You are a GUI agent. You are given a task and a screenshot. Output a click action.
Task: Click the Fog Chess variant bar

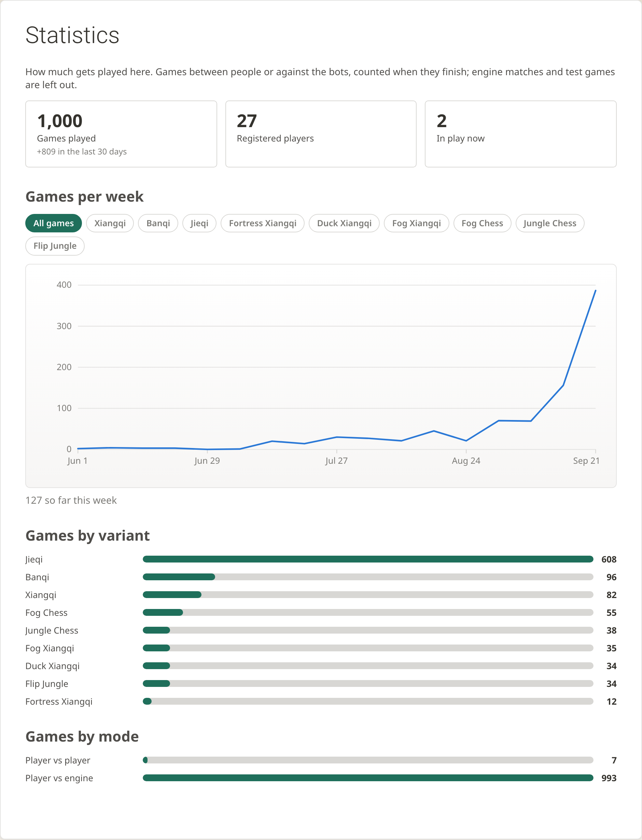(368, 612)
